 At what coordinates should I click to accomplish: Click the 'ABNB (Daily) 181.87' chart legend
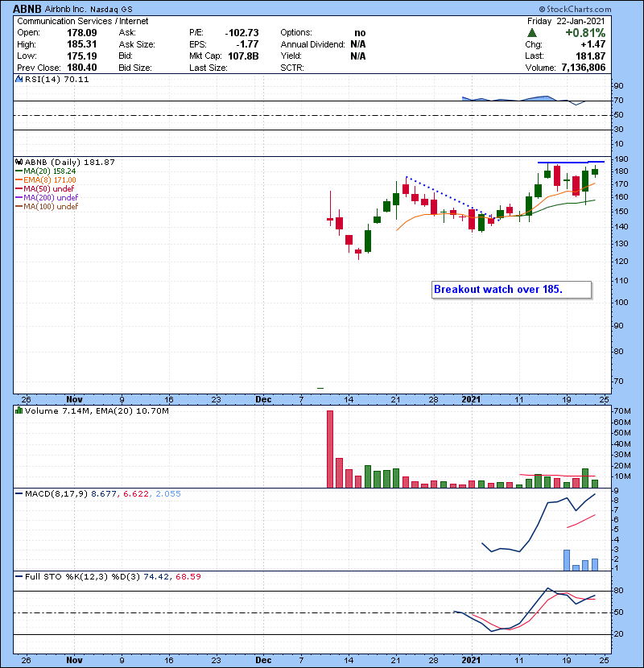(69, 162)
